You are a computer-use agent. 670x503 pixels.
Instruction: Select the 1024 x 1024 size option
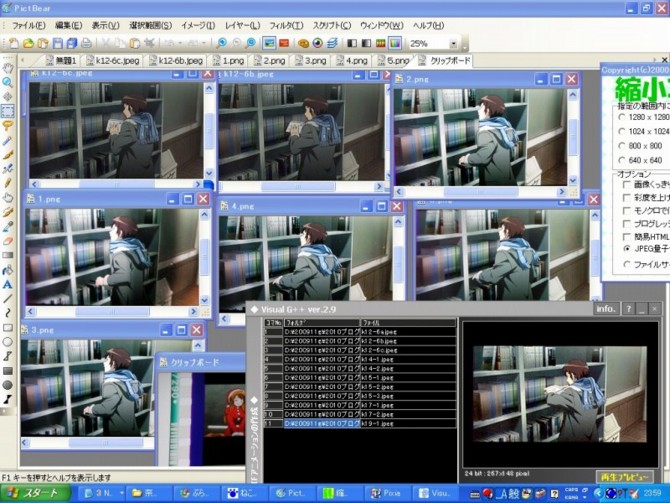[622, 131]
